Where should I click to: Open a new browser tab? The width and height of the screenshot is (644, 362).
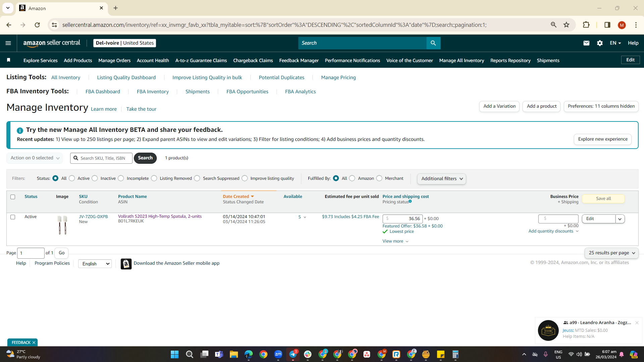click(x=115, y=8)
